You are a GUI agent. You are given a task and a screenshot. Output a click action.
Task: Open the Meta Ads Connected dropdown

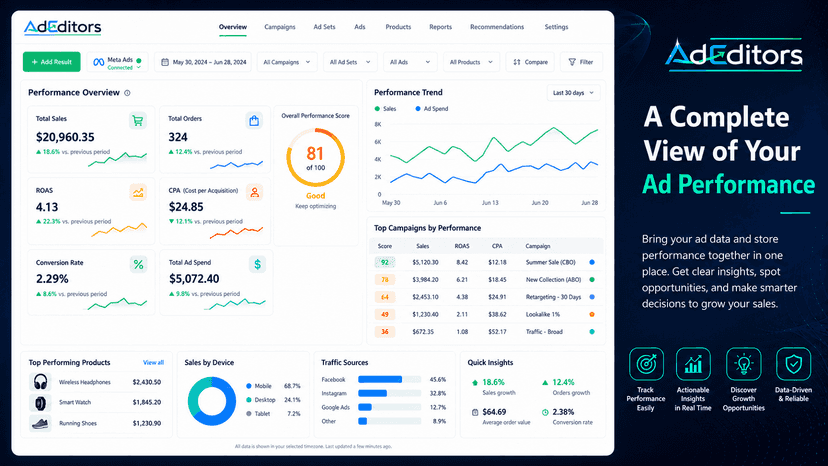coord(117,62)
